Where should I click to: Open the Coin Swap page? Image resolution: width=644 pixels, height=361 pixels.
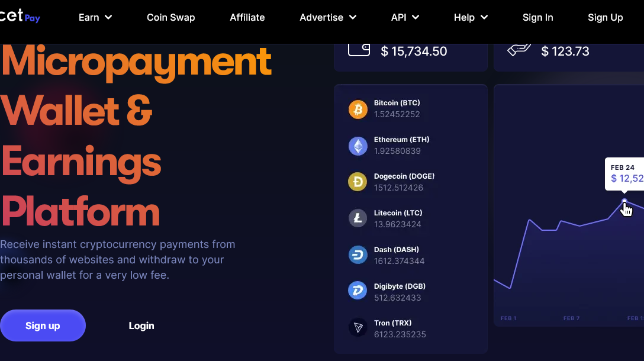click(171, 17)
